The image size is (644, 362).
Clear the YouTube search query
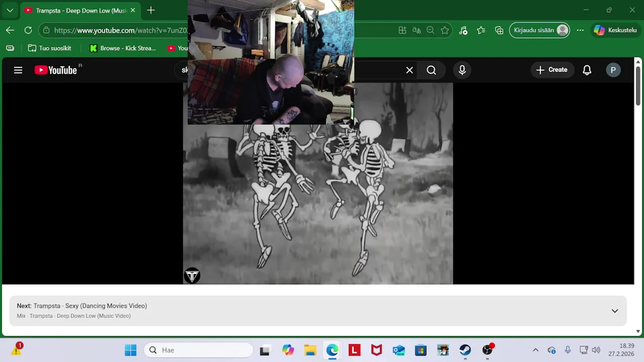click(x=410, y=70)
